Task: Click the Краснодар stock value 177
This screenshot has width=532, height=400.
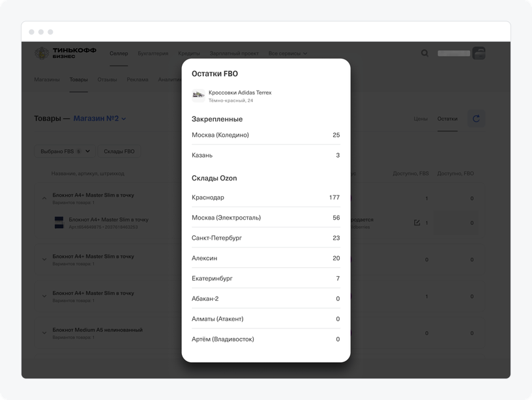Action: coord(334,197)
